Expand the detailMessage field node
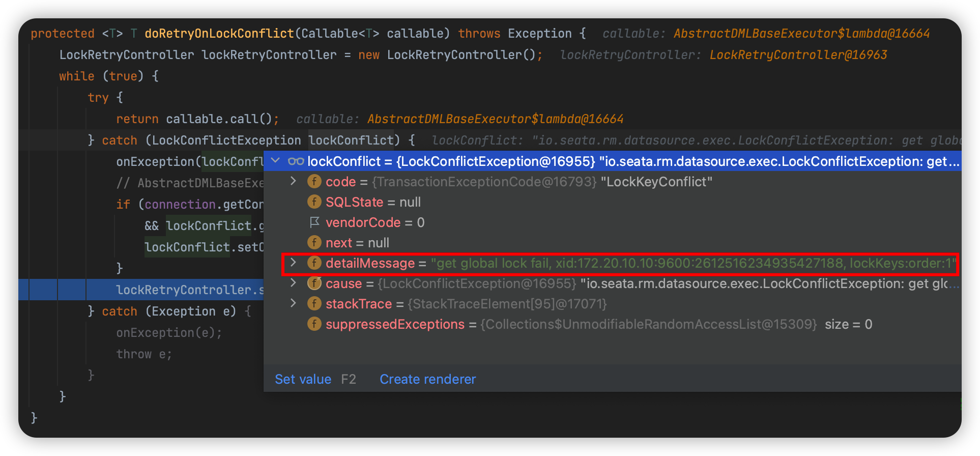This screenshot has width=980, height=456. tap(293, 263)
